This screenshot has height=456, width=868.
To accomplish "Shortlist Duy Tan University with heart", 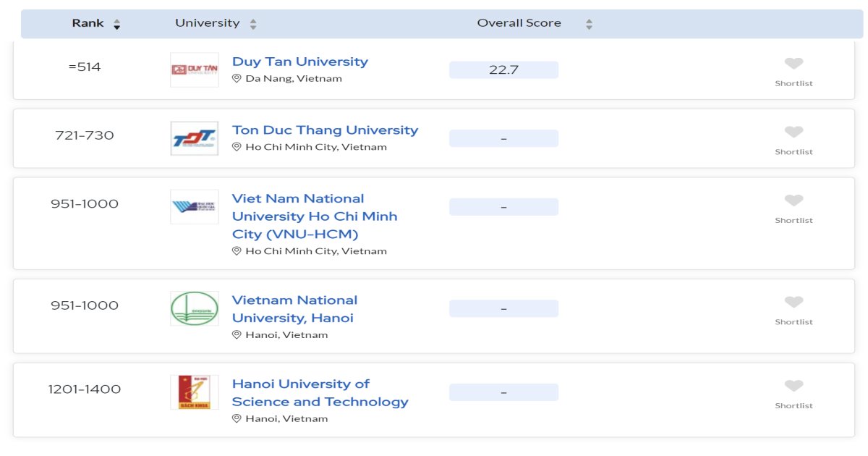I will [793, 64].
